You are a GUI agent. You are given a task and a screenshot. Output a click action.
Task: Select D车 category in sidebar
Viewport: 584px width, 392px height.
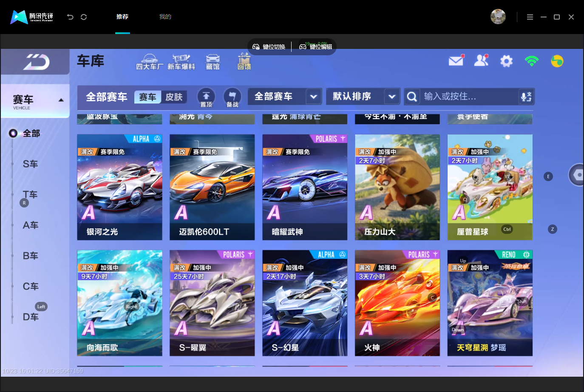point(30,317)
